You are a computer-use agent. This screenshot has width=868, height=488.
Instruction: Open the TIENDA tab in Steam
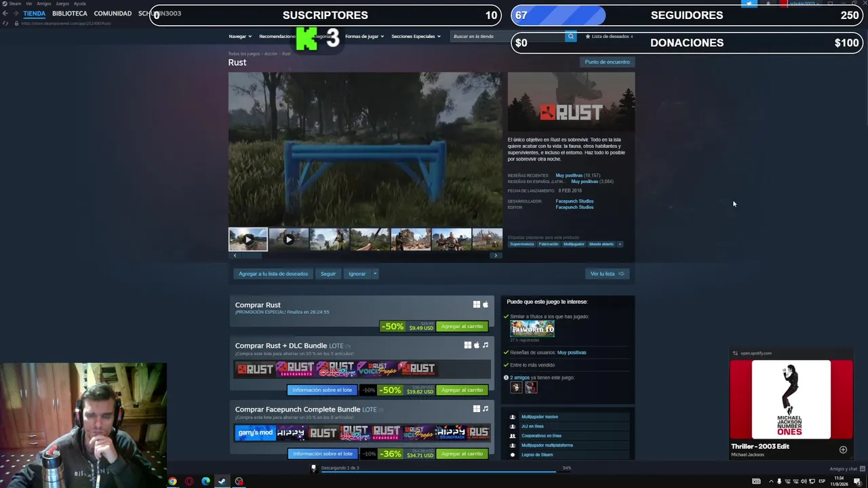tap(35, 14)
